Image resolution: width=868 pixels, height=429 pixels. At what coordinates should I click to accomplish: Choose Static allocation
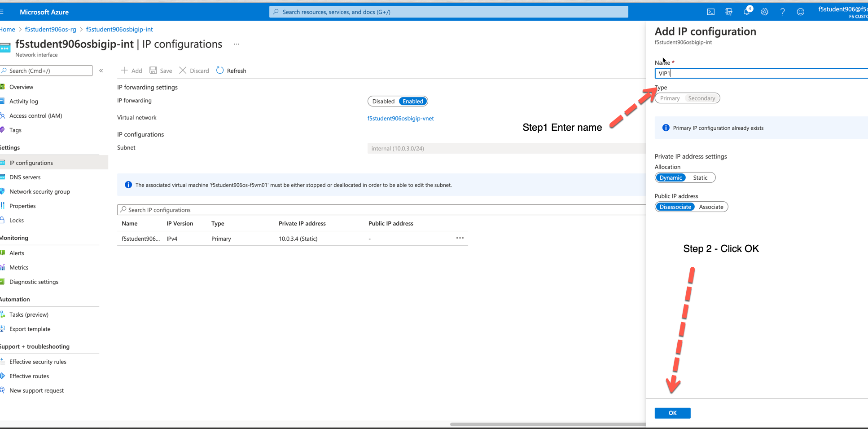click(700, 177)
